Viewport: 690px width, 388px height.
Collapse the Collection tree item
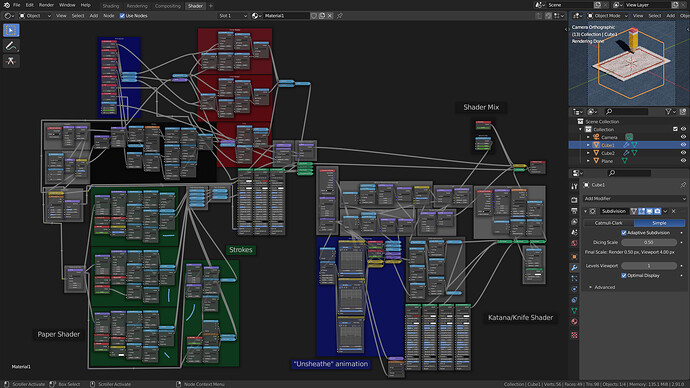[580, 129]
